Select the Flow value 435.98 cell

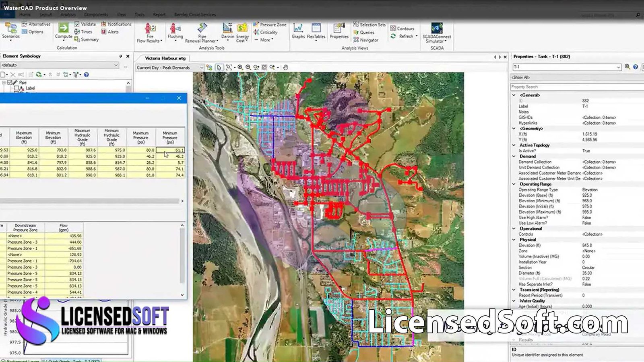[x=64, y=236]
